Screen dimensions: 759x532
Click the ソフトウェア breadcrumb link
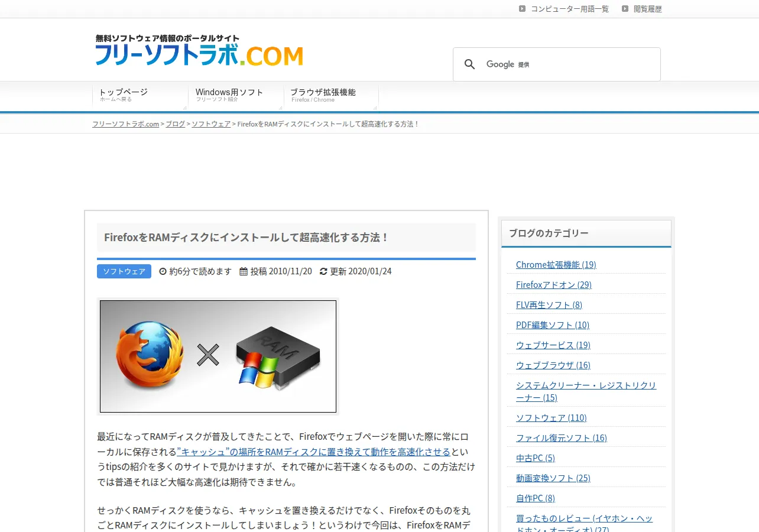211,124
